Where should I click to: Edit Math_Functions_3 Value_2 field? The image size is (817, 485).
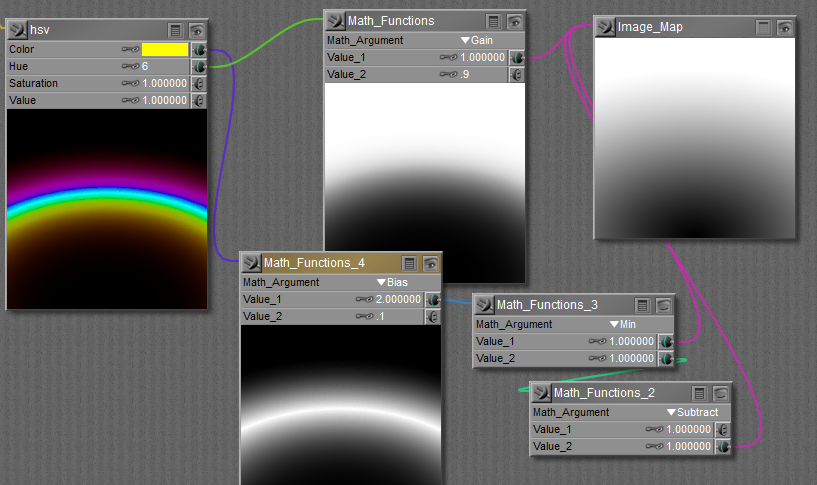pyautogui.click(x=631, y=358)
